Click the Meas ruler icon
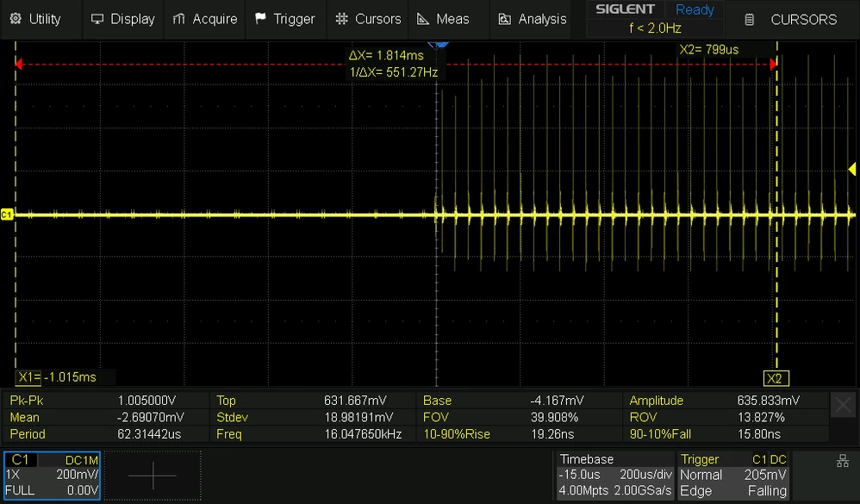Viewport: 860px width, 504px height. [x=423, y=19]
